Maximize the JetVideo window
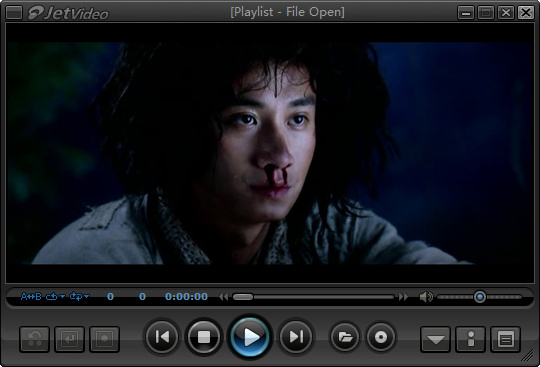This screenshot has width=540, height=367. tap(486, 13)
